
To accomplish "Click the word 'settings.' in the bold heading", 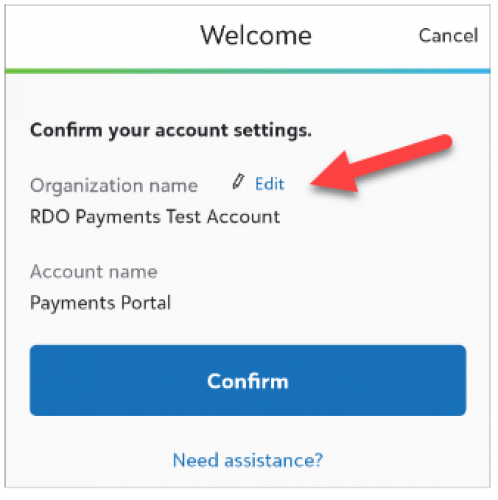I will 272,131.
